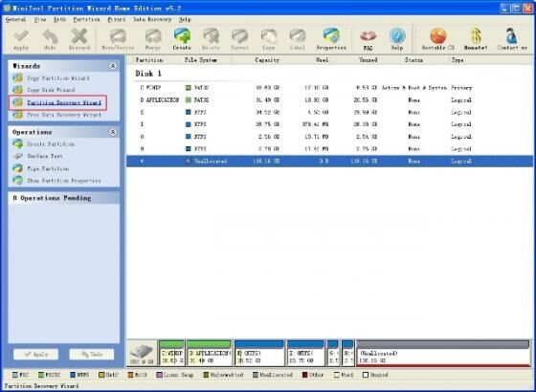Open the Wizard menu

pos(117,19)
